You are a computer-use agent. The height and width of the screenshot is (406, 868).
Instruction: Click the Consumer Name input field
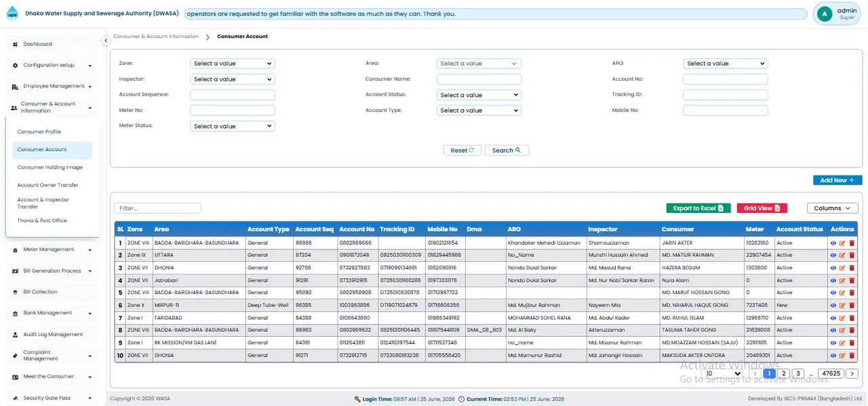click(479, 79)
